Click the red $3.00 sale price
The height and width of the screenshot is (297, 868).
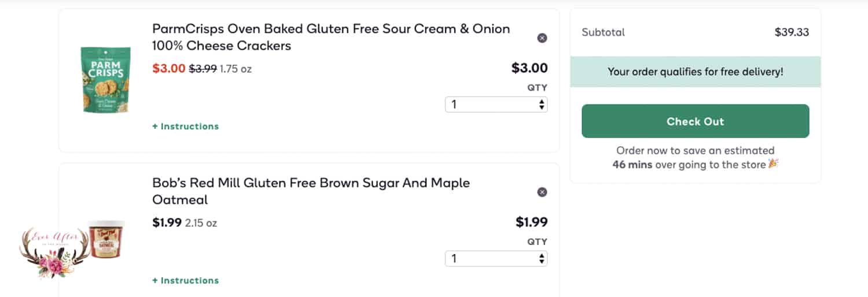[x=168, y=68]
